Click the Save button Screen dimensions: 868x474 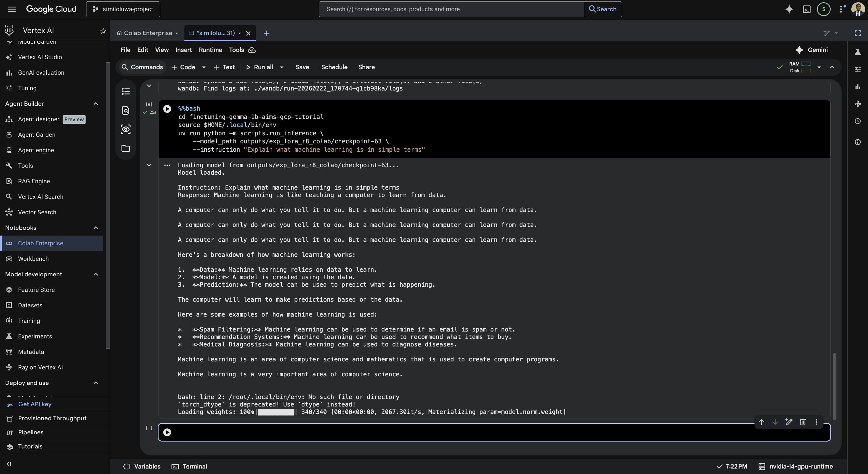click(302, 67)
